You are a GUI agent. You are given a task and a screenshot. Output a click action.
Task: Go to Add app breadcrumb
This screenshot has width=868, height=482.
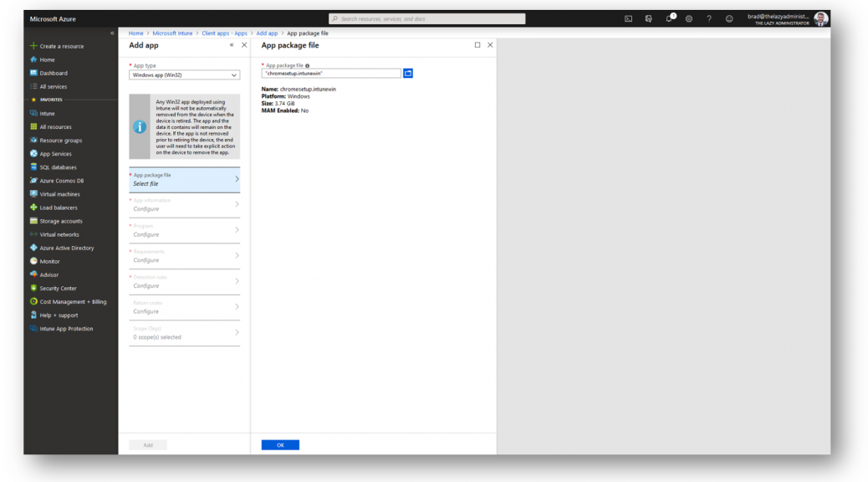click(267, 33)
